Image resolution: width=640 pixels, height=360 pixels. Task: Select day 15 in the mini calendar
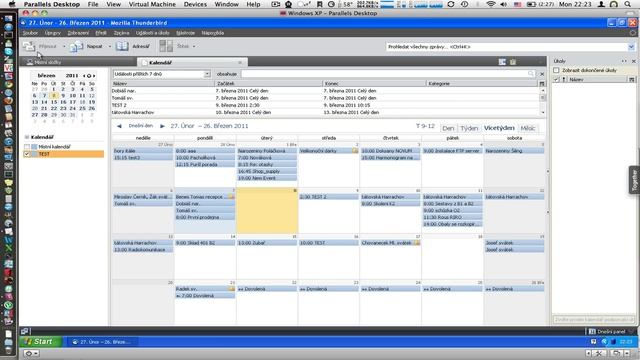(53, 102)
